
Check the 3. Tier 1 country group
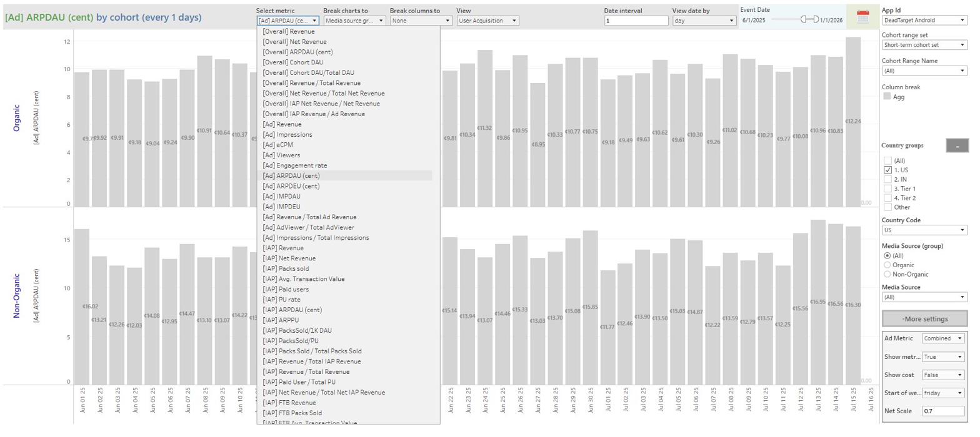point(887,189)
